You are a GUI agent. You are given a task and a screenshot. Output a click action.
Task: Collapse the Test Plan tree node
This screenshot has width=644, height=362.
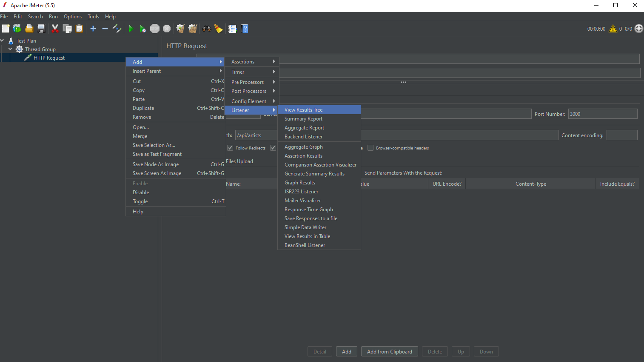tap(3, 40)
